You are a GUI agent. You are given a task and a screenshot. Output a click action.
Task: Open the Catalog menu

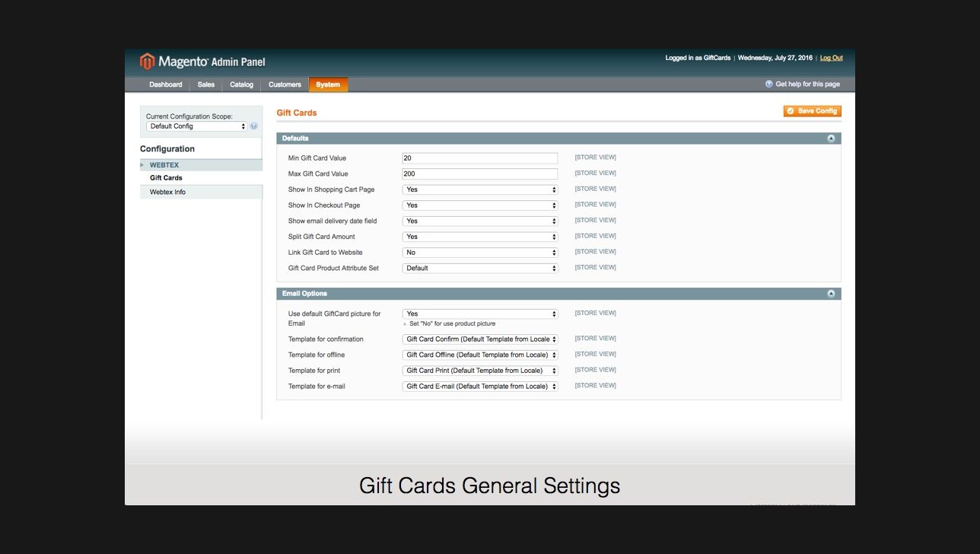click(241, 84)
